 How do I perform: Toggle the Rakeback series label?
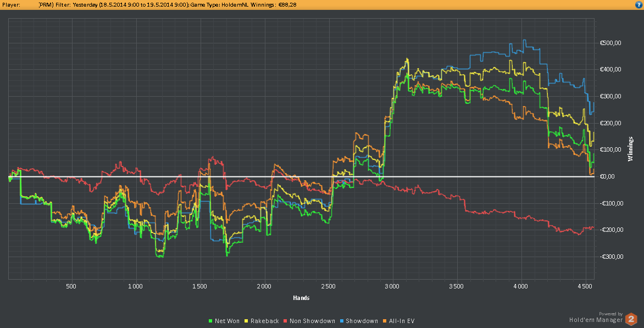click(x=265, y=321)
